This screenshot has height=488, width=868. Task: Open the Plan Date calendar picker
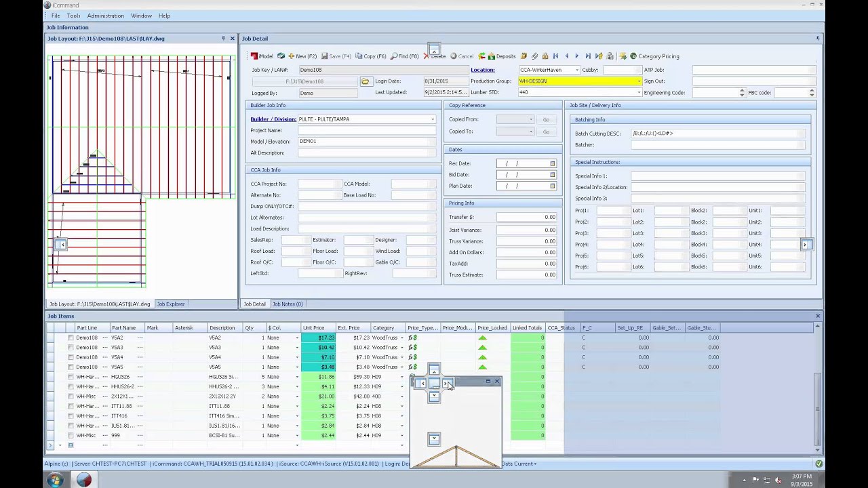tap(553, 186)
